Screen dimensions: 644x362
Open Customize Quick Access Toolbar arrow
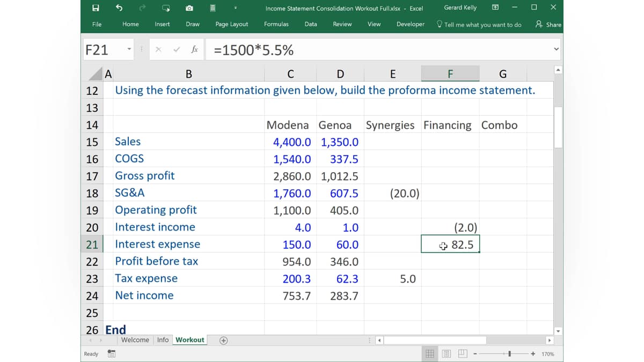(x=236, y=8)
